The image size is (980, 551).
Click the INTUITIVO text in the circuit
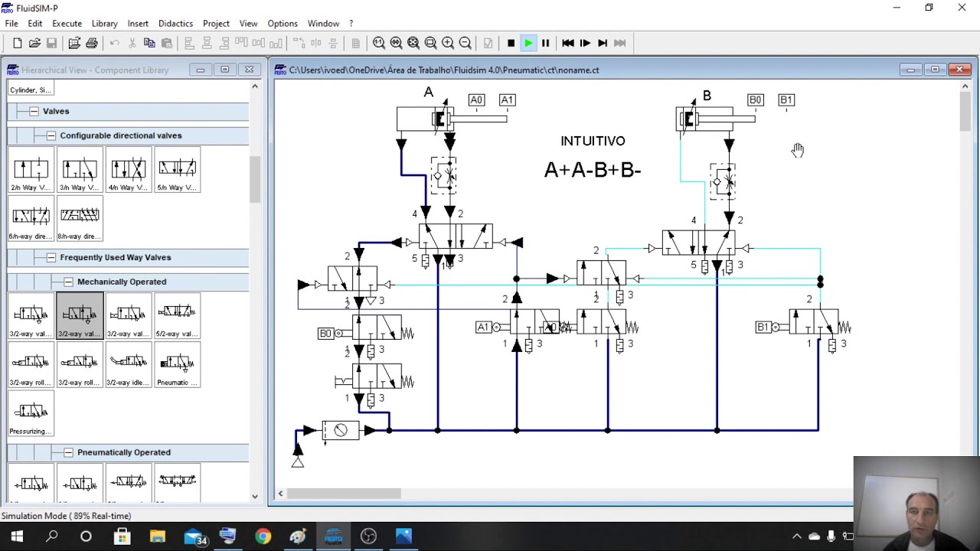pyautogui.click(x=593, y=141)
